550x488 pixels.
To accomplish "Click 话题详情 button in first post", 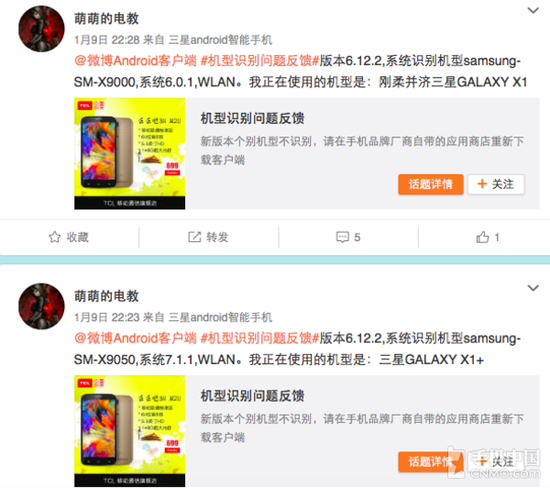I will pos(431,184).
